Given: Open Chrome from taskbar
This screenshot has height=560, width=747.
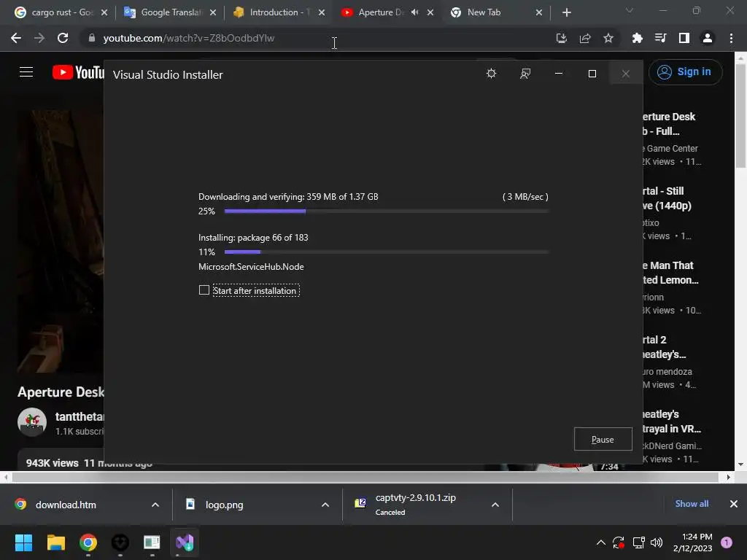Looking at the screenshot, I should click(88, 542).
